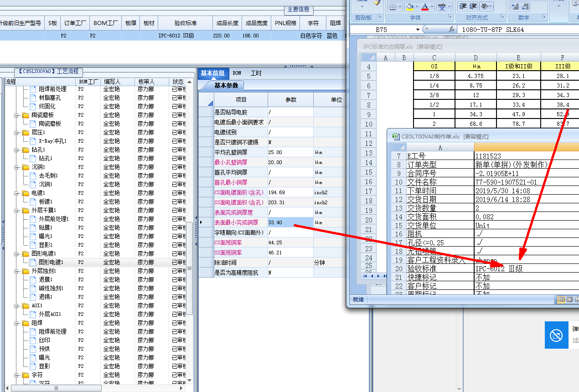Viewport: 579px width, 392px height.
Task: Open the paste dropdown arrow
Action: (362, 6)
